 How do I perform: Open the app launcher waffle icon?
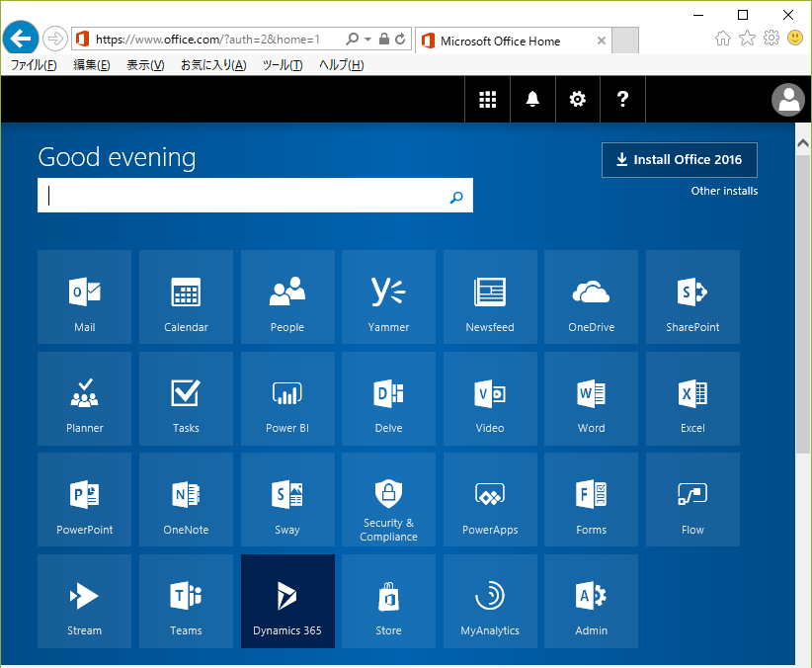click(487, 99)
